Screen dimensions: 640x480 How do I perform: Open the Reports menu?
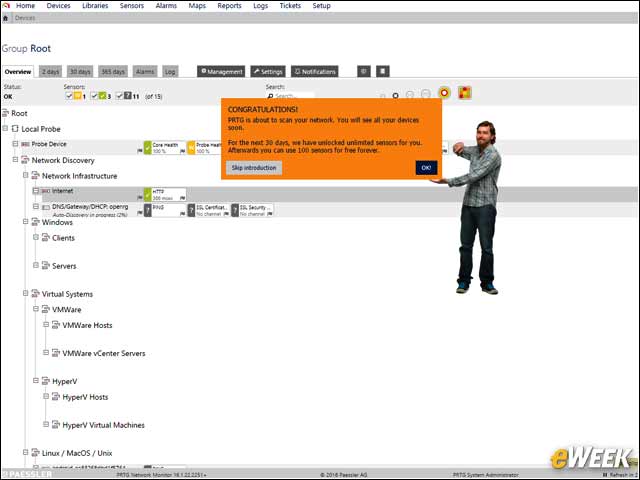click(229, 6)
